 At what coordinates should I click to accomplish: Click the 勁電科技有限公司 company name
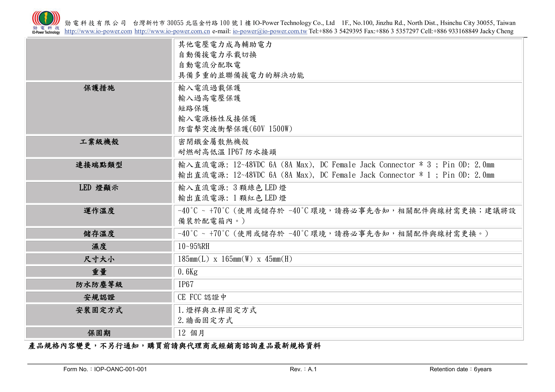coord(96,23)
